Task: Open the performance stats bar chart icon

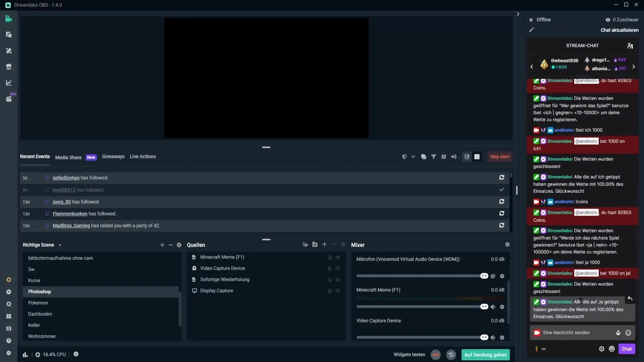Action: point(25,355)
